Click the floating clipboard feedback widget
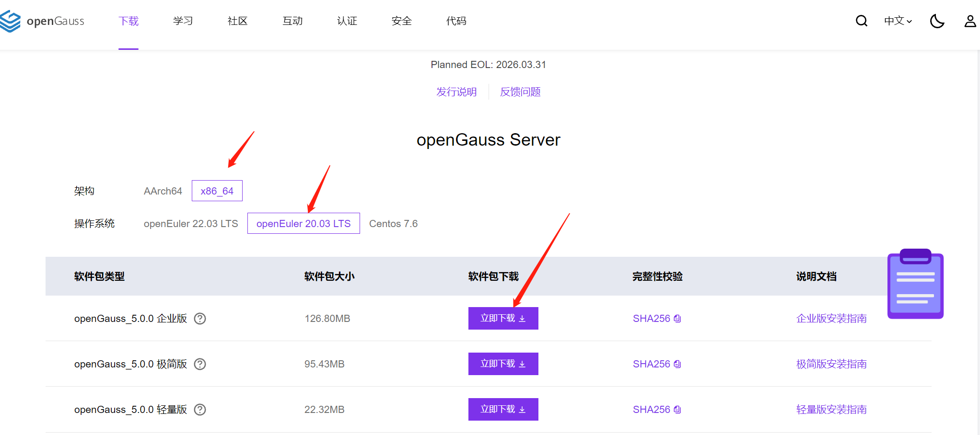Viewport: 980px width, 435px height. 915,284
